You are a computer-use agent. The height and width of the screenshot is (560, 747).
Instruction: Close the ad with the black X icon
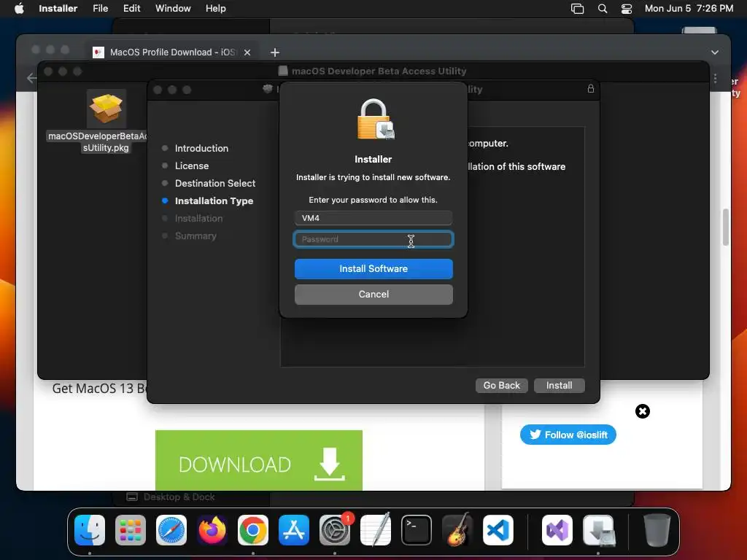(x=642, y=411)
